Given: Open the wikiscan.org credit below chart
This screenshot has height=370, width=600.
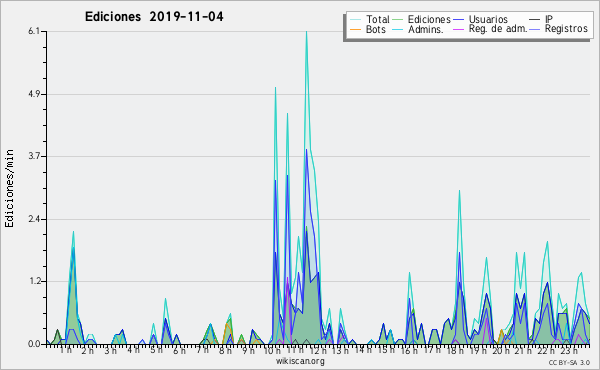Looking at the screenshot, I should [300, 361].
